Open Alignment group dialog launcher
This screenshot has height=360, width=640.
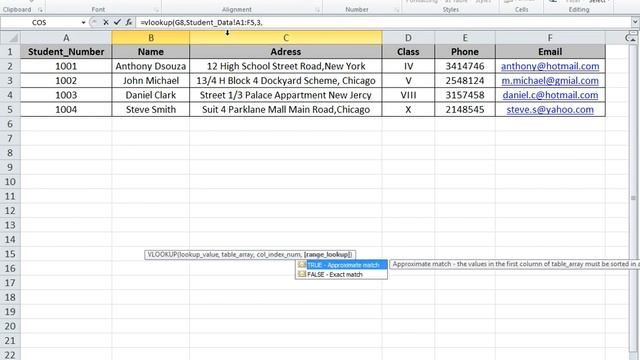(x=318, y=9)
